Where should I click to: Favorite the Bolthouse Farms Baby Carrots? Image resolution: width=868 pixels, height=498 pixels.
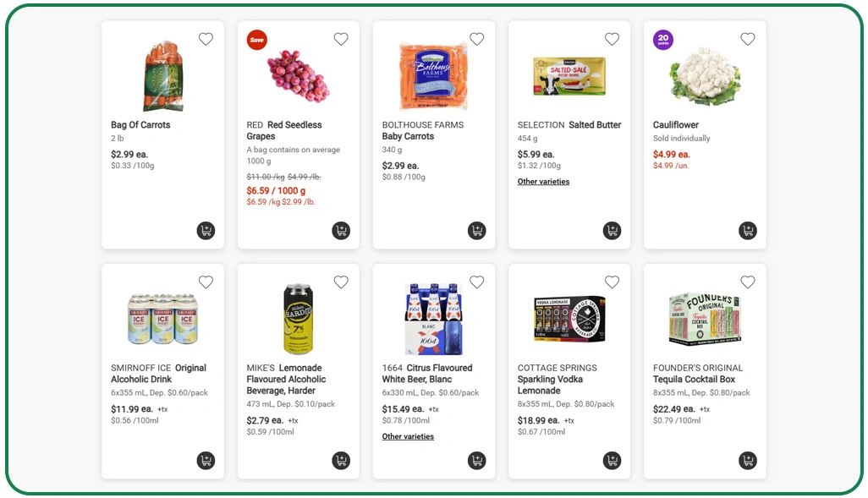tap(476, 39)
